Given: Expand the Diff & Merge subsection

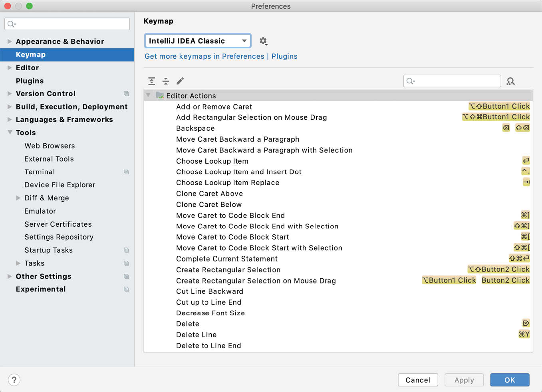Looking at the screenshot, I should [18, 198].
